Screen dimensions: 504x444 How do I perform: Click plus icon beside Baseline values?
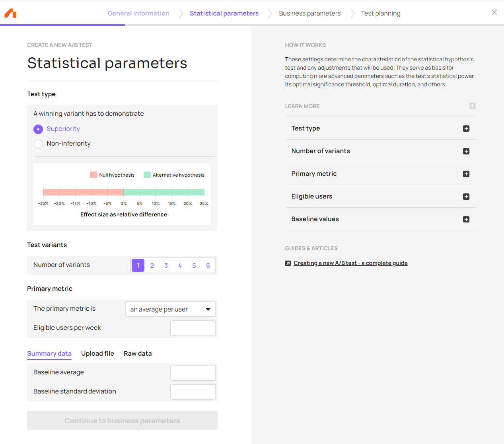pos(466,219)
